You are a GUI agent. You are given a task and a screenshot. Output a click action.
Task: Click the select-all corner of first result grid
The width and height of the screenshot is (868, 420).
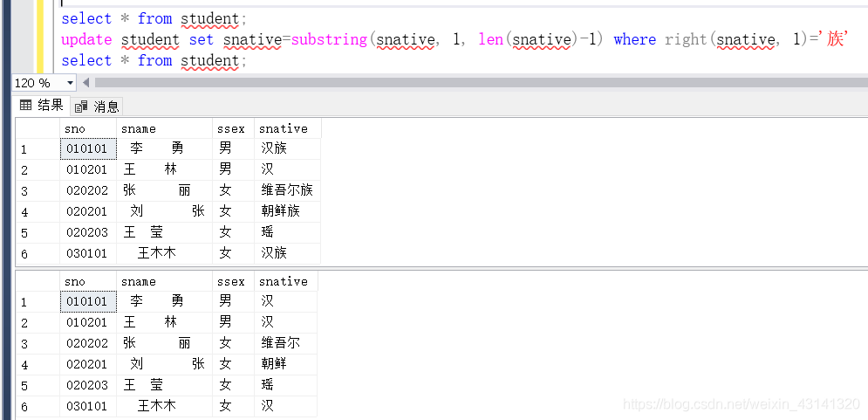pos(37,128)
